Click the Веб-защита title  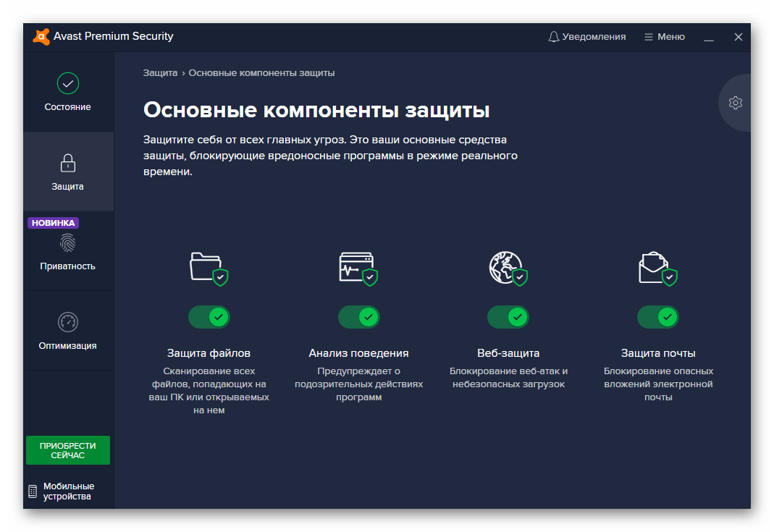508,353
